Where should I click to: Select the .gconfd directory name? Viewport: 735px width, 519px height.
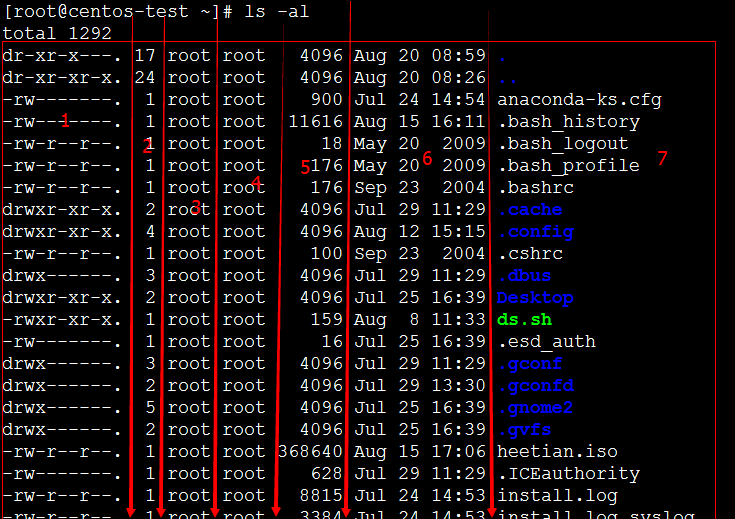[x=536, y=386]
